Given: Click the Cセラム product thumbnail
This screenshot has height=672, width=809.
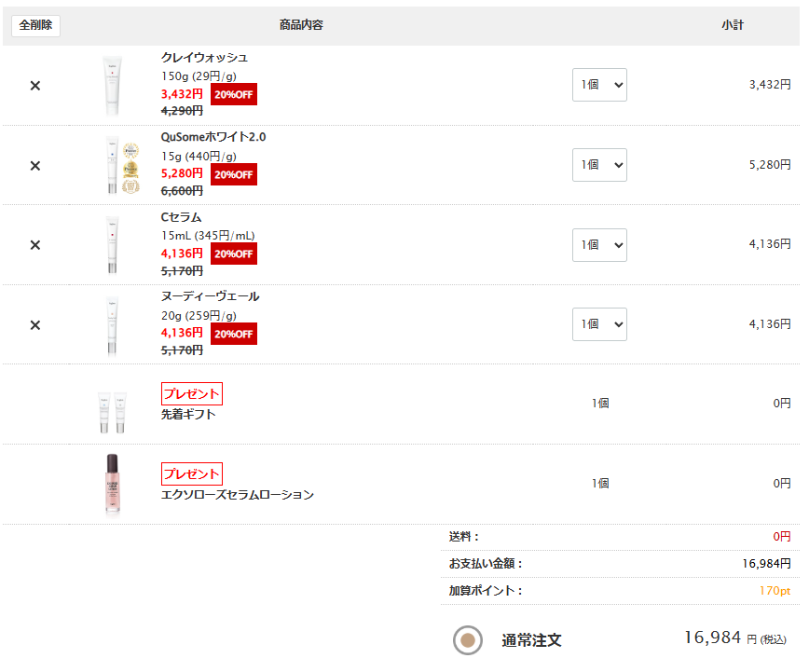Looking at the screenshot, I should point(113,245).
